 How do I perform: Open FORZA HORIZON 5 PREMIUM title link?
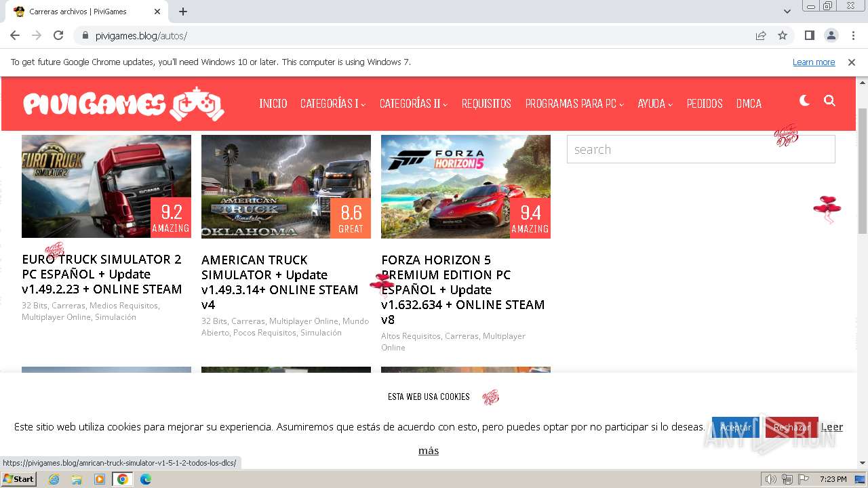point(463,289)
